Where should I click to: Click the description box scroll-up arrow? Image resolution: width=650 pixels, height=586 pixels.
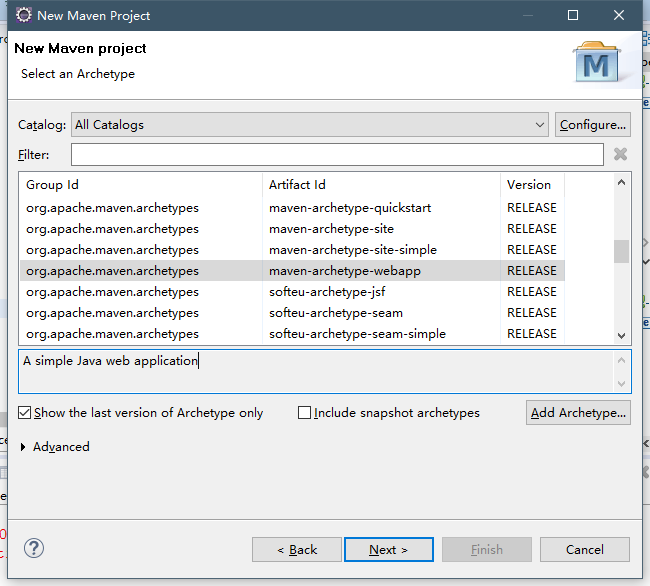(621, 361)
